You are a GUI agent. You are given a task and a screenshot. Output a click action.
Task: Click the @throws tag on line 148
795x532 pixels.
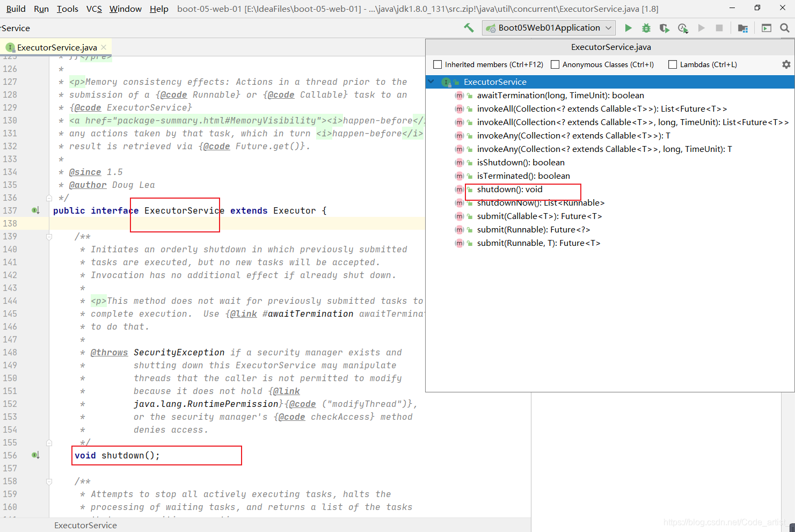pyautogui.click(x=109, y=353)
